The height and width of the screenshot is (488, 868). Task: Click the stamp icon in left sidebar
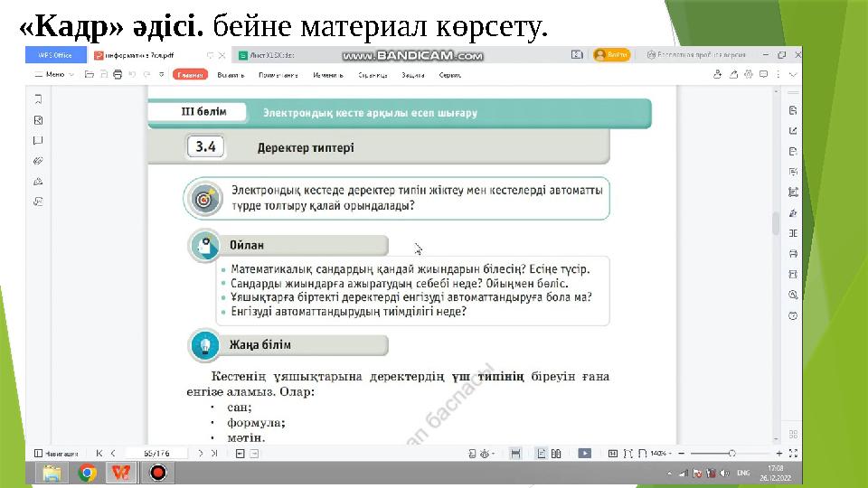38,182
